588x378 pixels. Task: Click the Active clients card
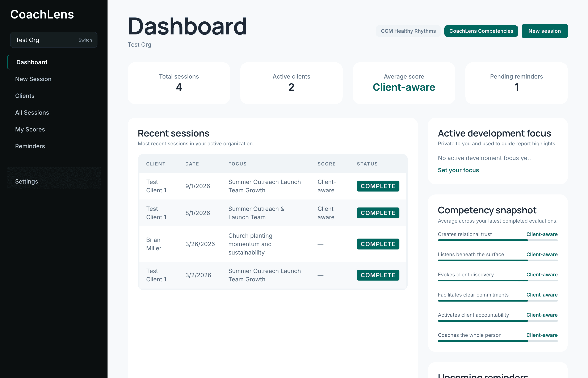(291, 83)
